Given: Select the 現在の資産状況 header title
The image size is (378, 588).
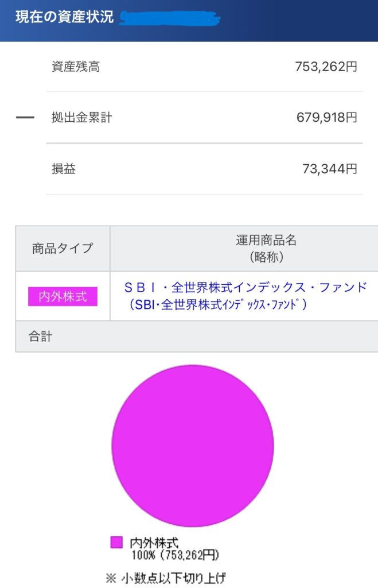Looking at the screenshot, I should (x=64, y=17).
